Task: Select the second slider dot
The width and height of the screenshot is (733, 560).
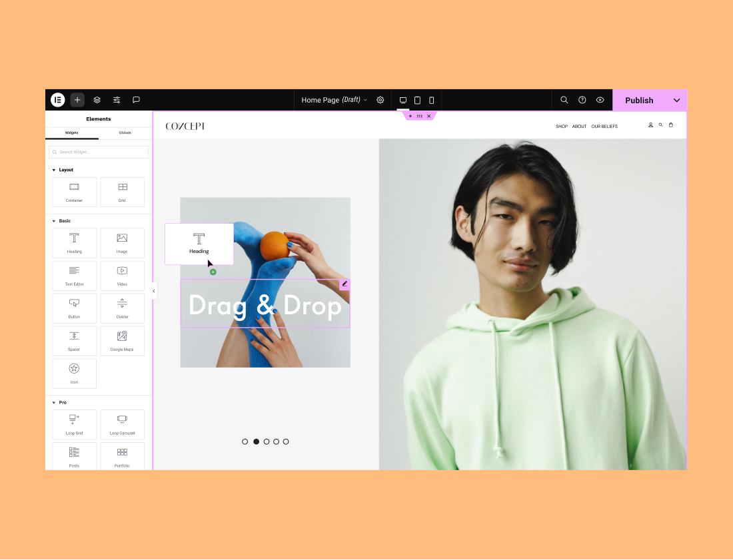Action: tap(256, 441)
